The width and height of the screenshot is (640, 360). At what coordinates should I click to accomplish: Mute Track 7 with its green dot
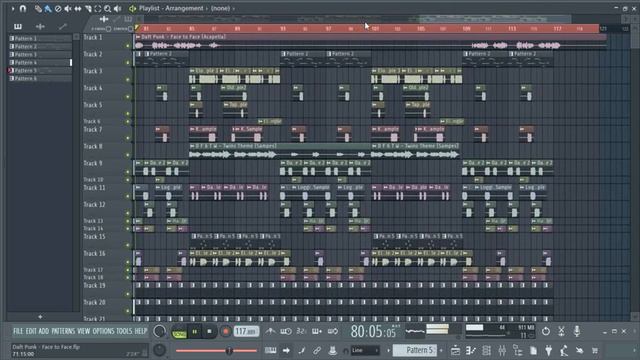click(x=128, y=138)
